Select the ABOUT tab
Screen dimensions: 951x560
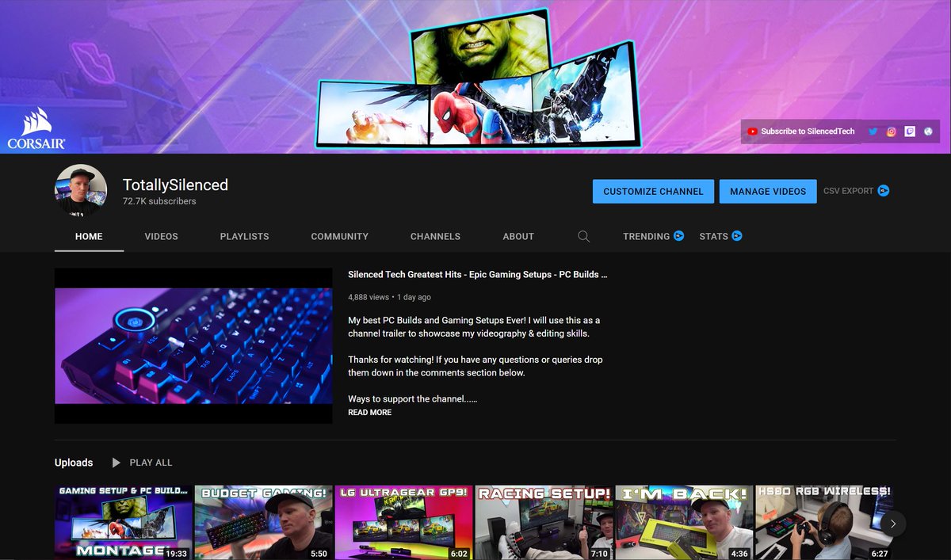518,236
